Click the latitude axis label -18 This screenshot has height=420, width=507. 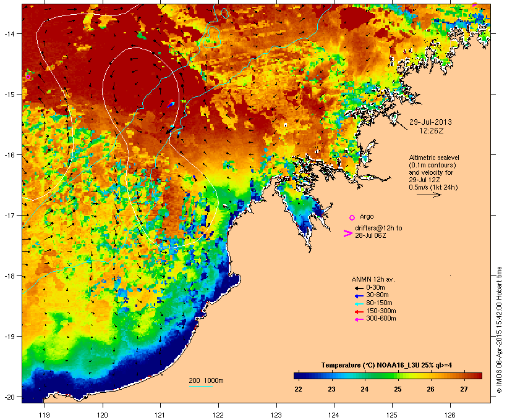[x=9, y=276]
